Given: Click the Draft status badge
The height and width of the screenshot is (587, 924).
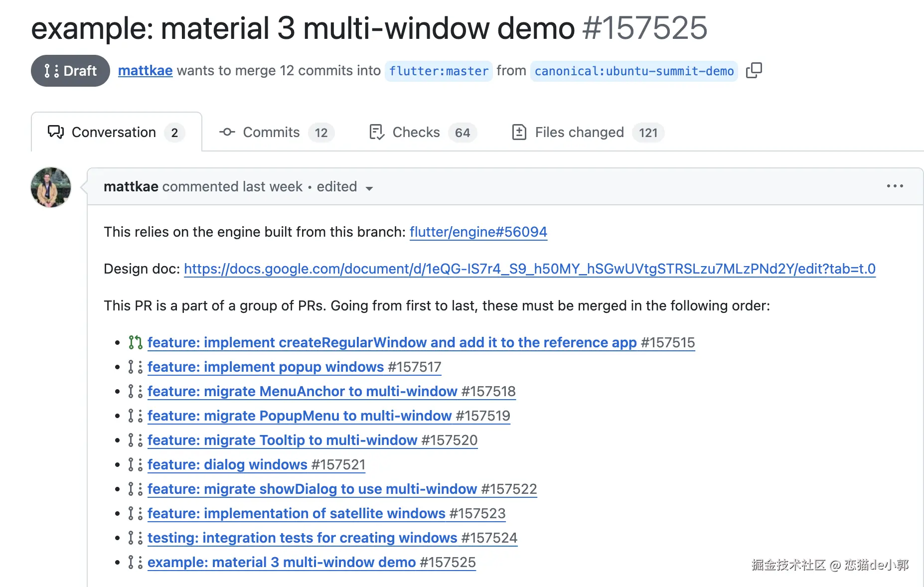Looking at the screenshot, I should tap(70, 71).
